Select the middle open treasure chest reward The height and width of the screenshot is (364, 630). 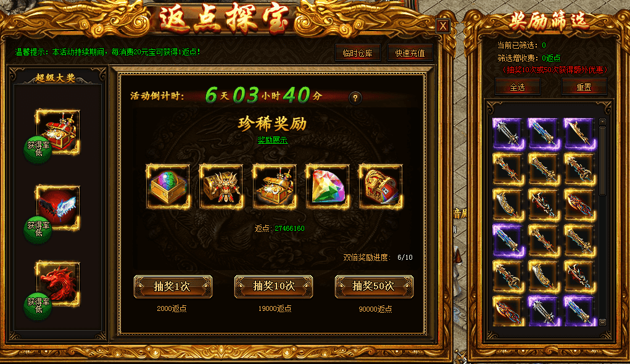point(275,186)
